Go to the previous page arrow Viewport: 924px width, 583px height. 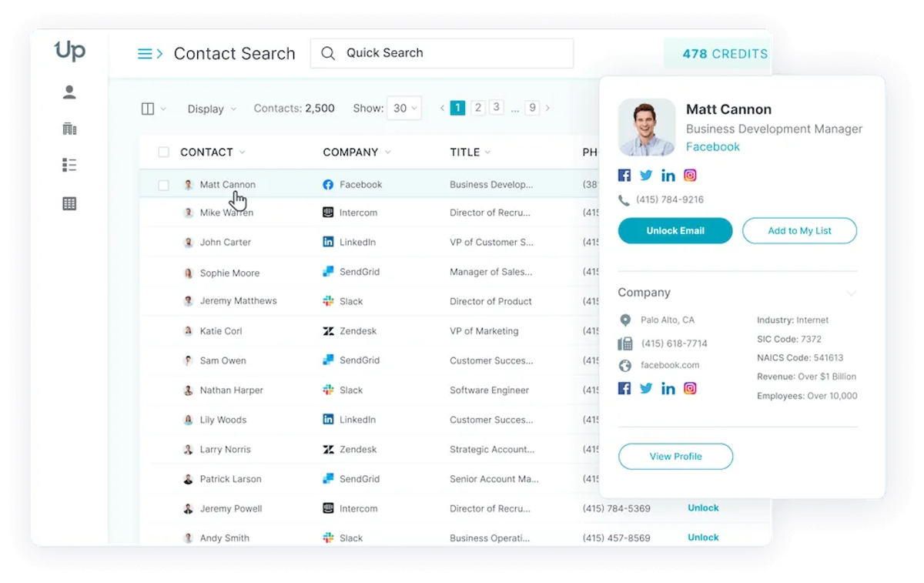pyautogui.click(x=443, y=109)
